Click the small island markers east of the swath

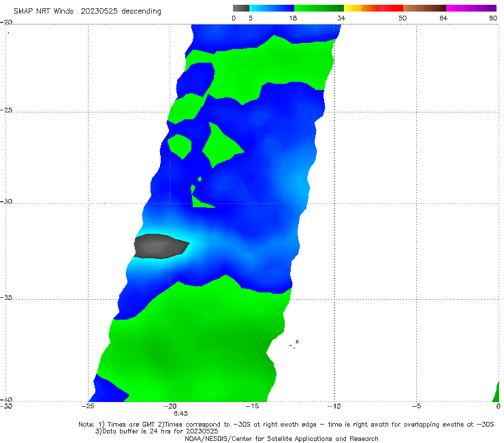294,344
